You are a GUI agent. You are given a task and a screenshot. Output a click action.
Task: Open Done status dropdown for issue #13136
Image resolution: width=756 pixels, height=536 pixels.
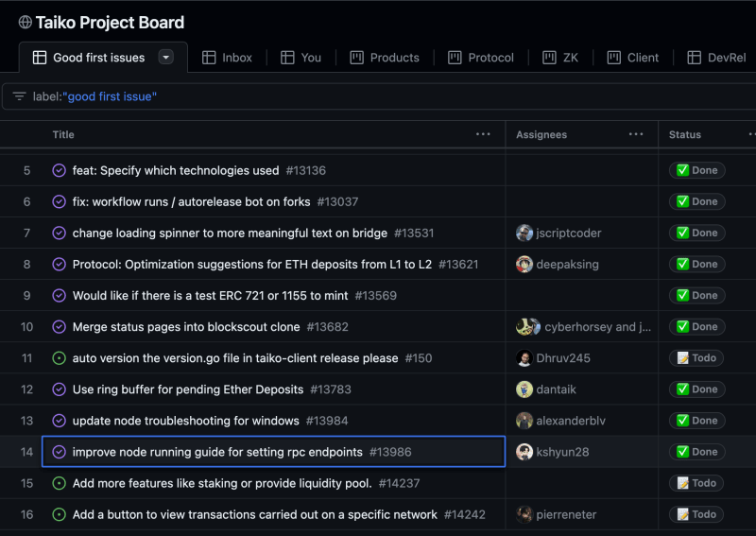[696, 170]
